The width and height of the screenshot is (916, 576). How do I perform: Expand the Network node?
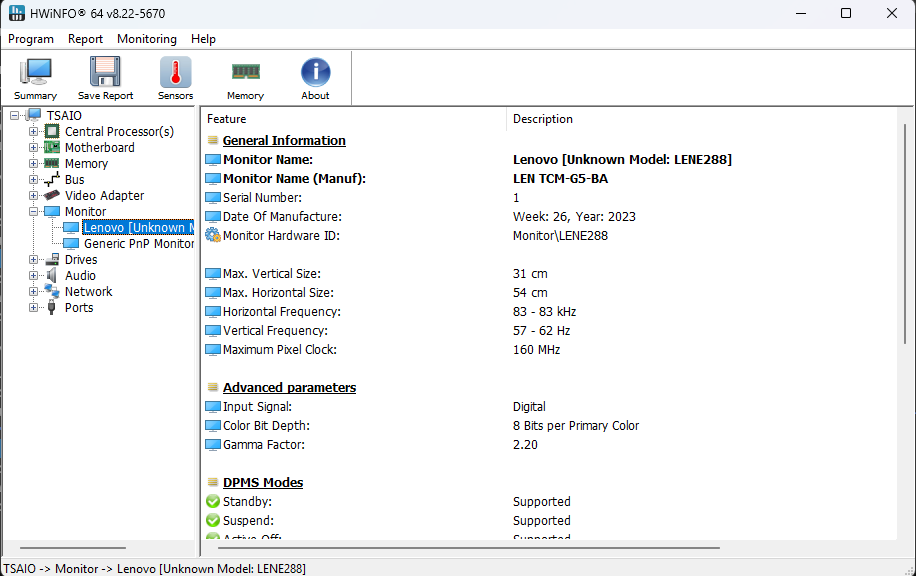(x=33, y=292)
